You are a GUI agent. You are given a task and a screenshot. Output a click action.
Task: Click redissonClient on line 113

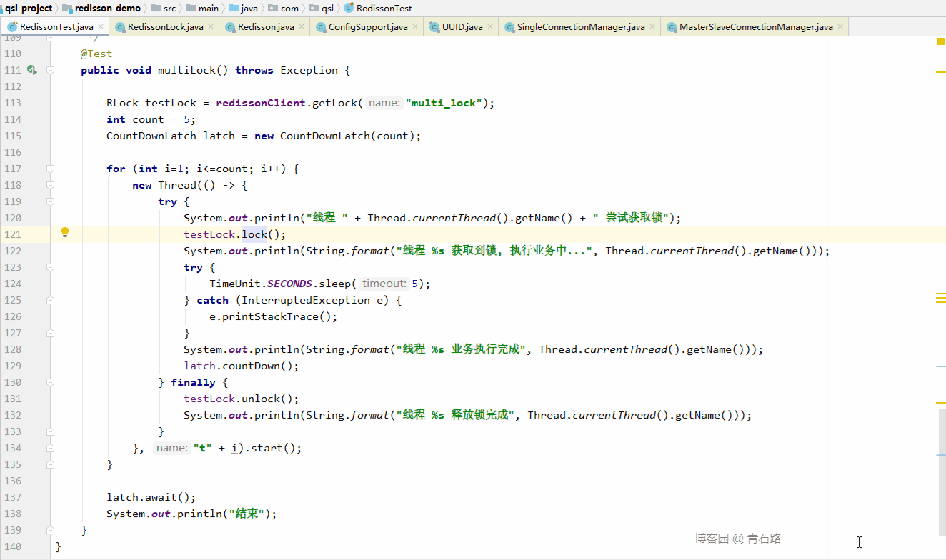261,103
